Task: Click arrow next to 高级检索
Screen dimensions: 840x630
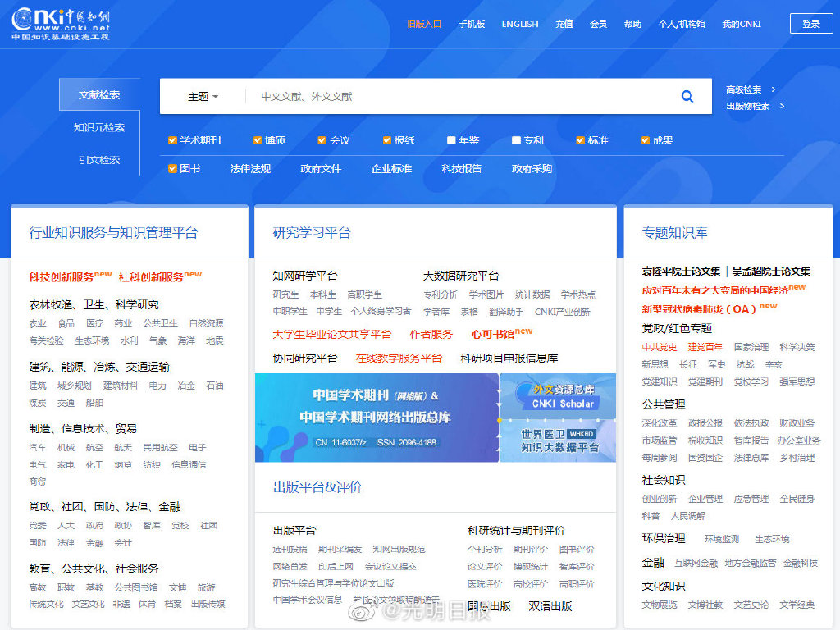Action: (773, 89)
